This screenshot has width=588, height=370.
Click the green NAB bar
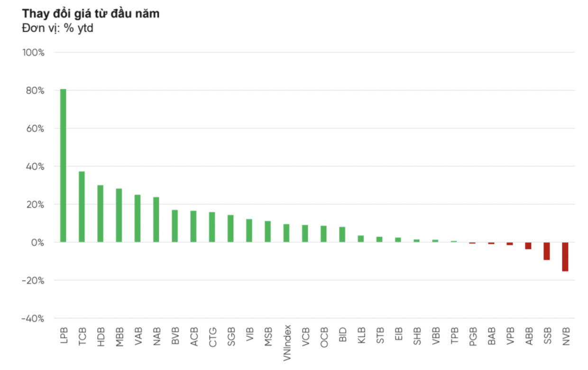[x=156, y=220]
